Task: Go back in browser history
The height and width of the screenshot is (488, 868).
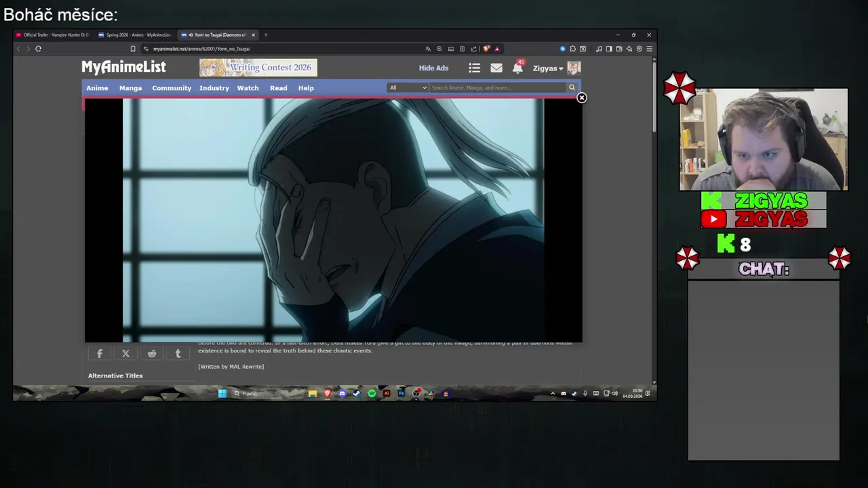Action: coord(18,49)
